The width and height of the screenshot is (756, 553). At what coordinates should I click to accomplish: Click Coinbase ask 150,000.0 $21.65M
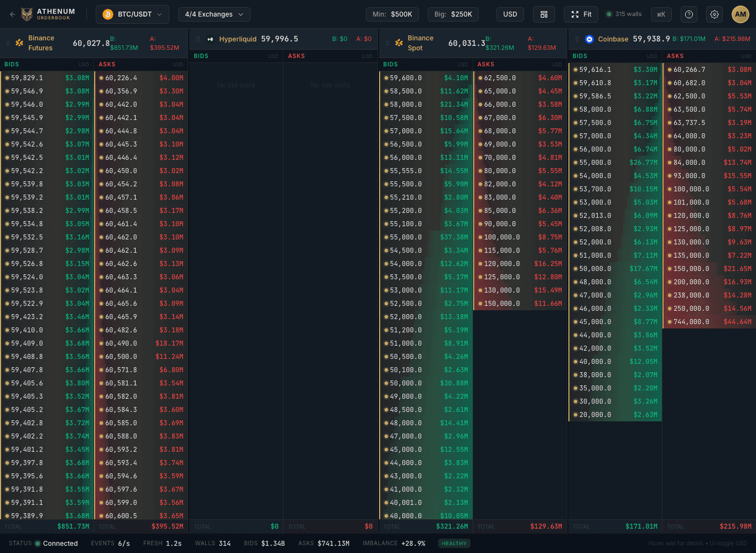point(710,269)
